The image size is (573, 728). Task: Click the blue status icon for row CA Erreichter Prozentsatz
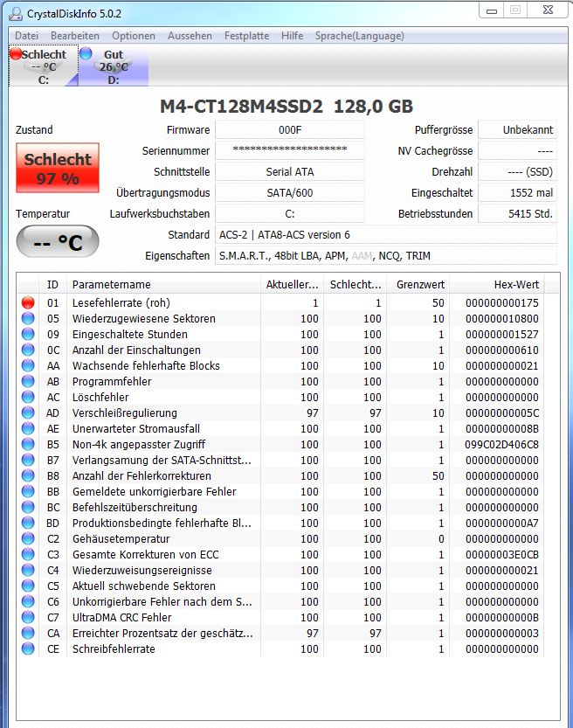pos(28,634)
